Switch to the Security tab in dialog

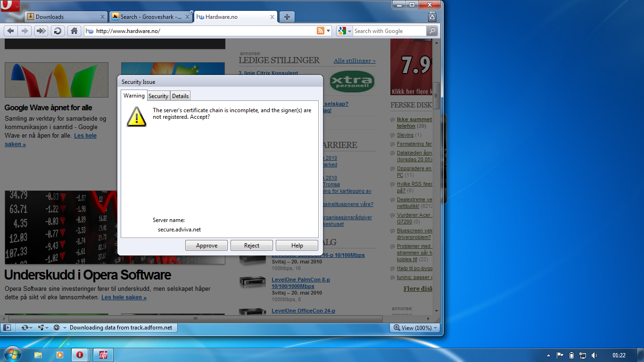pyautogui.click(x=158, y=96)
